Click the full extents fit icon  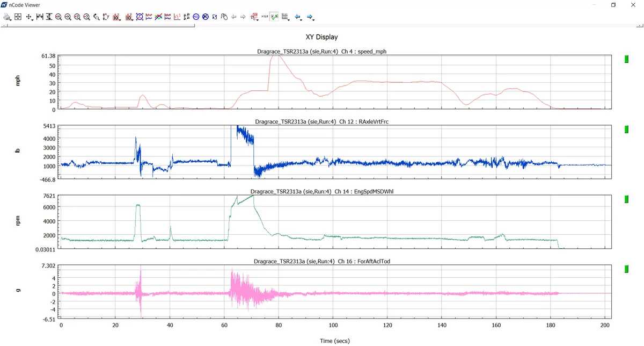18,17
